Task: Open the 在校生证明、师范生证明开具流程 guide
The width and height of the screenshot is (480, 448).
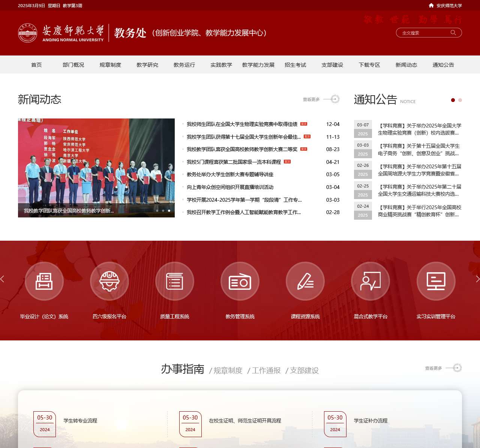Action: (x=245, y=421)
